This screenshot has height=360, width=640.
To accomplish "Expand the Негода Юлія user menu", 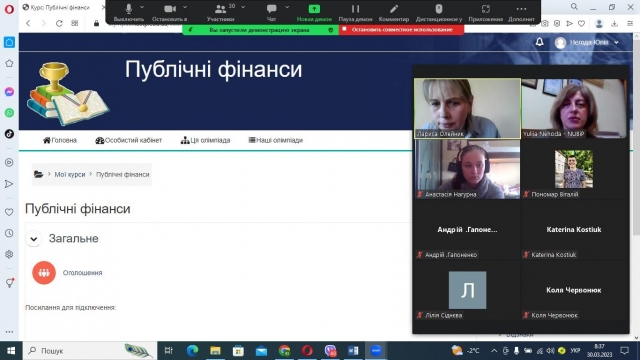I will pyautogui.click(x=587, y=42).
